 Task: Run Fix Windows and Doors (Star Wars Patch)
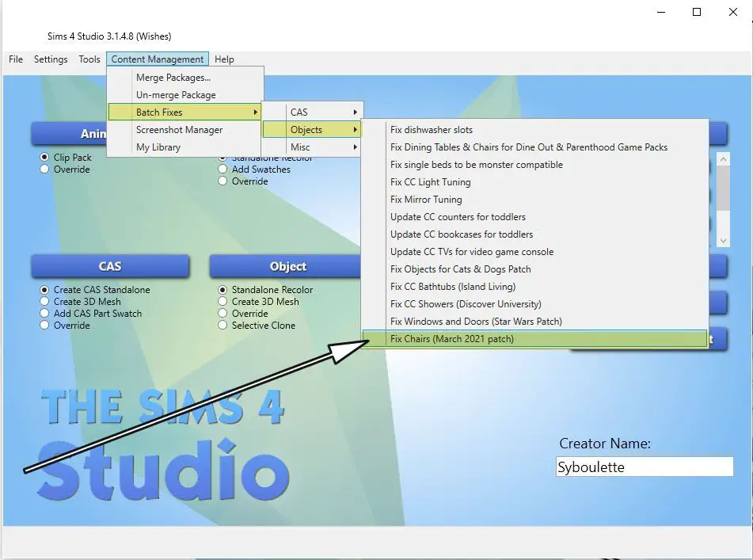pos(535,322)
